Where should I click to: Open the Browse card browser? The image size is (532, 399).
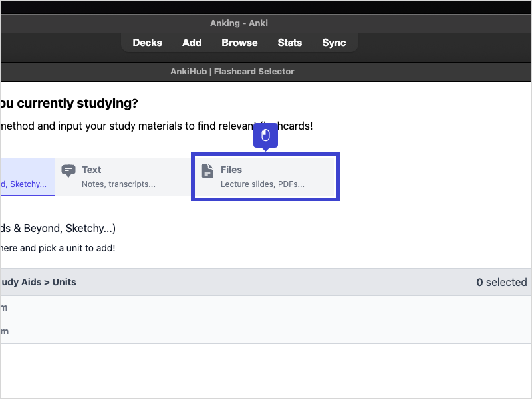coord(239,43)
